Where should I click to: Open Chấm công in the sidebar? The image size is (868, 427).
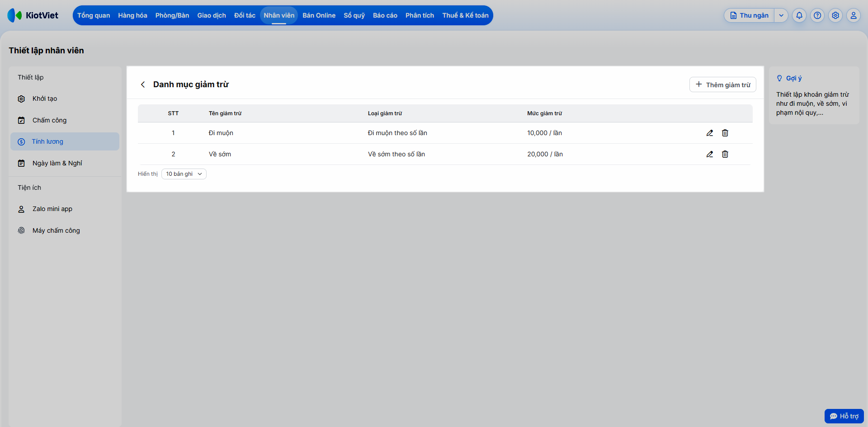tap(65, 120)
